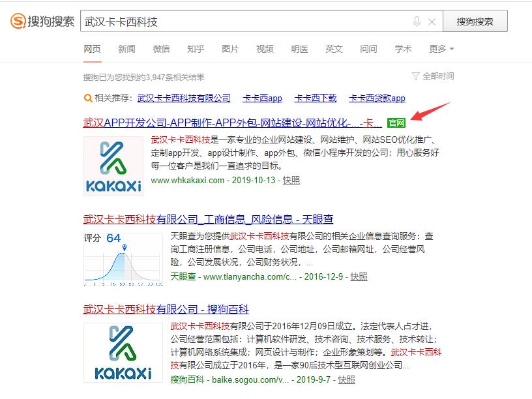Screen dimensions: 532x399
Task: Click the Sogou logo icon
Action: [18, 21]
